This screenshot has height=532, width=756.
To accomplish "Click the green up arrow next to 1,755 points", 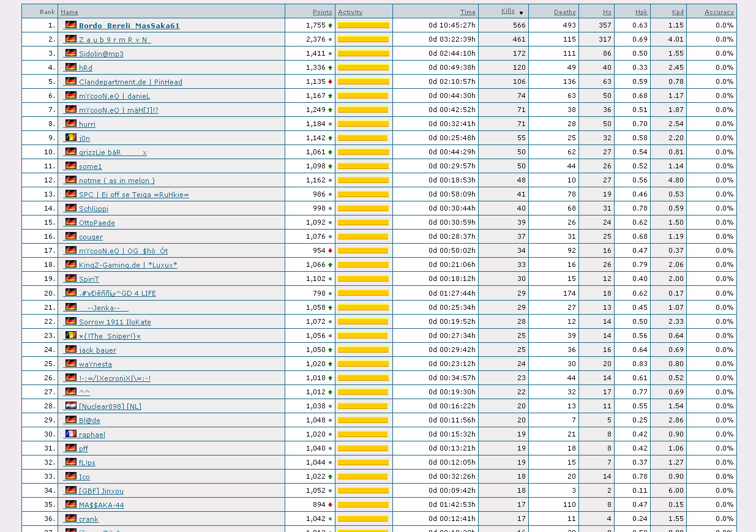I will pyautogui.click(x=331, y=26).
